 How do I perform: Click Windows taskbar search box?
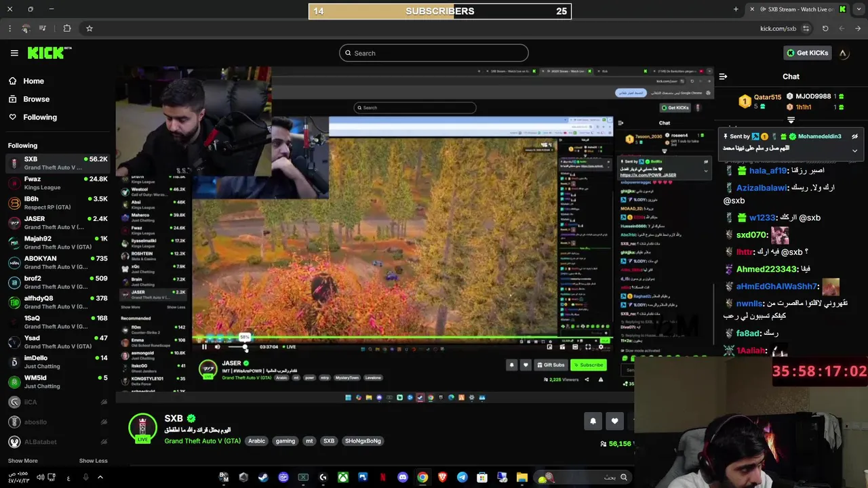583,477
